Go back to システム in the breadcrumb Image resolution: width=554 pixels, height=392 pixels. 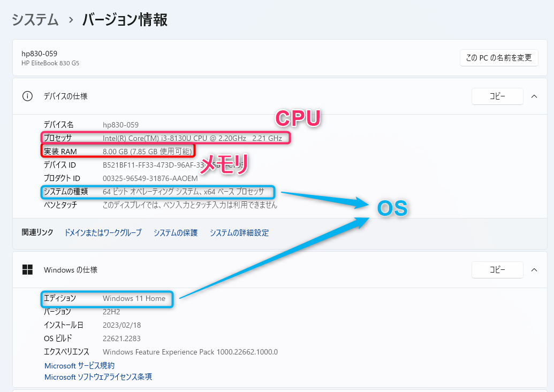click(x=35, y=20)
